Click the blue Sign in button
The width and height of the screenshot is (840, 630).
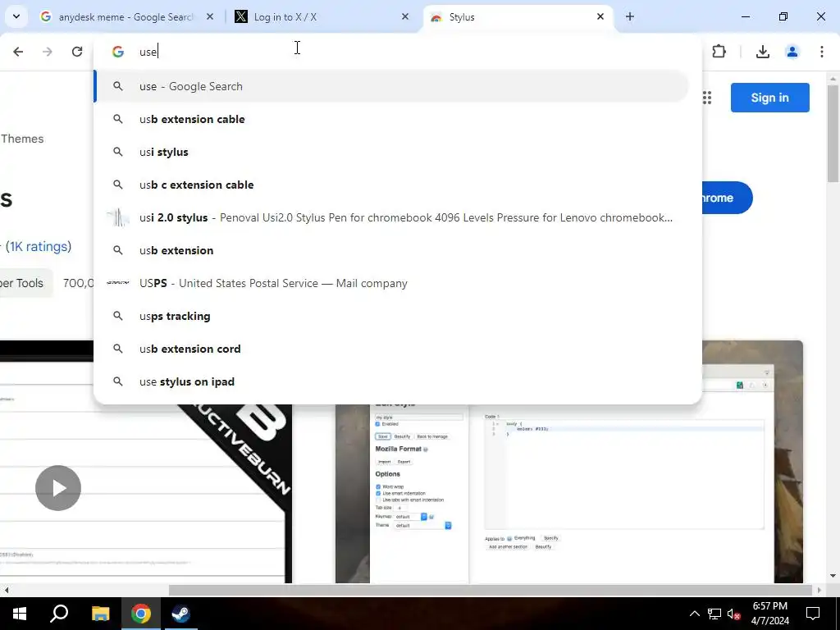point(769,98)
